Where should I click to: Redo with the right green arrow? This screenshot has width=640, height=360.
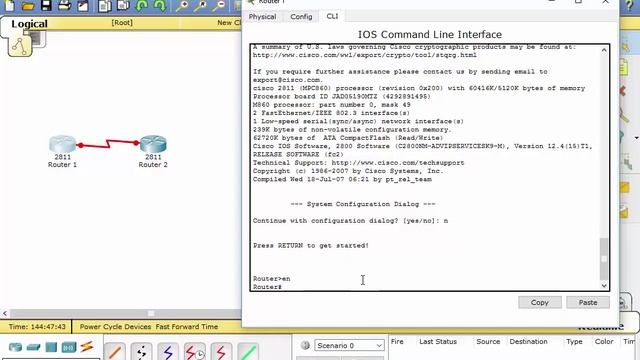(x=160, y=5)
